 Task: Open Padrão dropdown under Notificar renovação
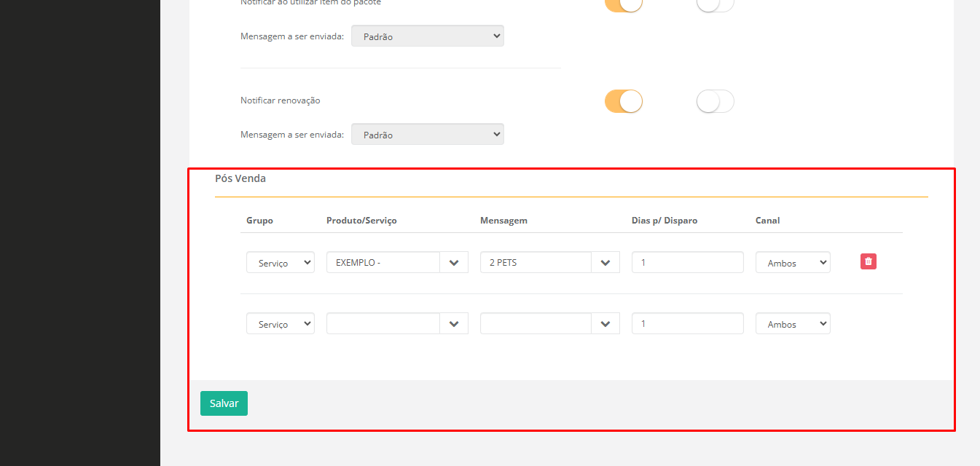[x=427, y=135]
